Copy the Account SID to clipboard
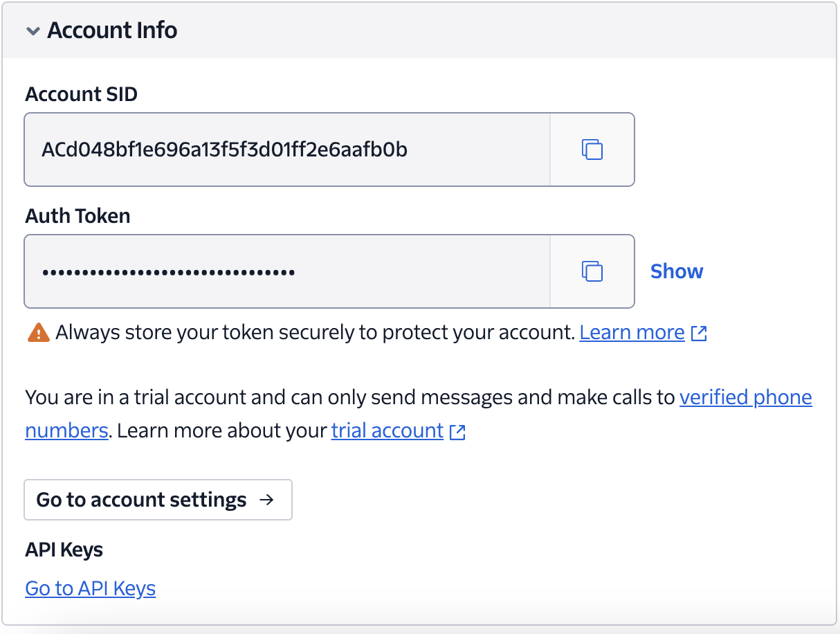The width and height of the screenshot is (840, 634). [592, 150]
